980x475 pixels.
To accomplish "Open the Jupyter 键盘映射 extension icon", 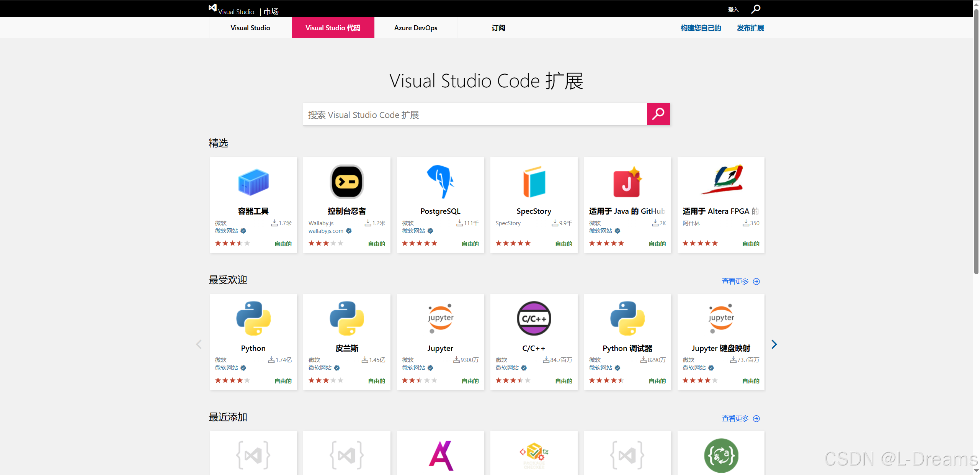I will pyautogui.click(x=721, y=319).
